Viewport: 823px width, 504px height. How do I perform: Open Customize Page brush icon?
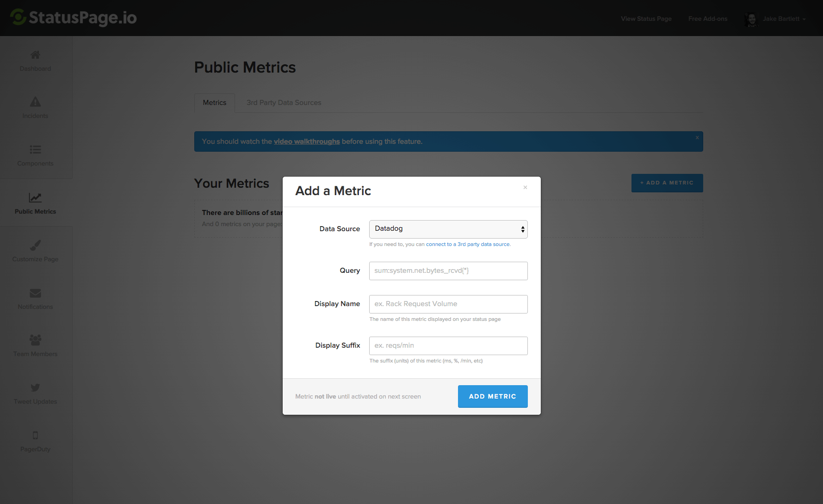(35, 246)
